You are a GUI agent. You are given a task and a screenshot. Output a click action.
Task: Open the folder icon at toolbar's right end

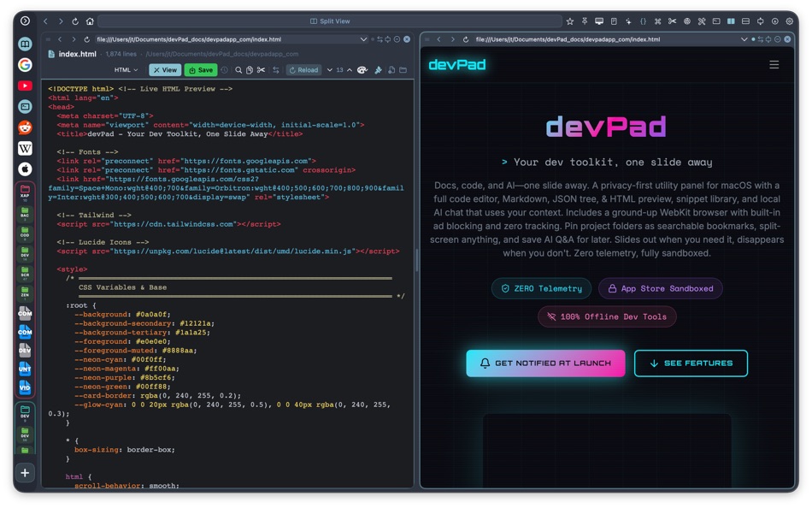click(x=403, y=69)
